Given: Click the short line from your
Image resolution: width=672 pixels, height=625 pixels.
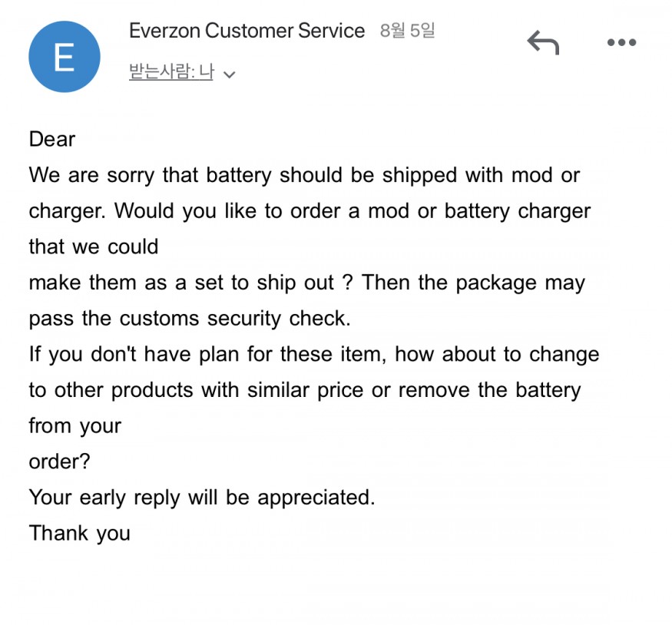Looking at the screenshot, I should tap(74, 425).
